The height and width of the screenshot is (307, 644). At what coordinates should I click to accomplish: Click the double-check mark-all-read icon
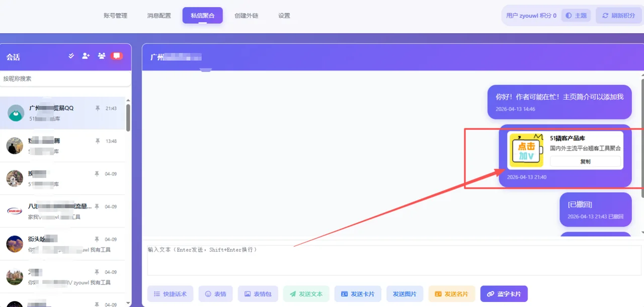coord(71,56)
